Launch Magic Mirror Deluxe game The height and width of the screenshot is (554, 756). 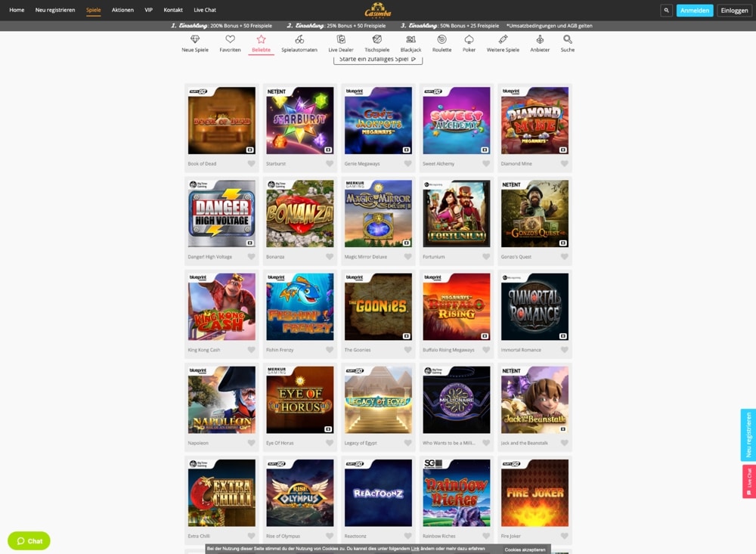pyautogui.click(x=378, y=214)
